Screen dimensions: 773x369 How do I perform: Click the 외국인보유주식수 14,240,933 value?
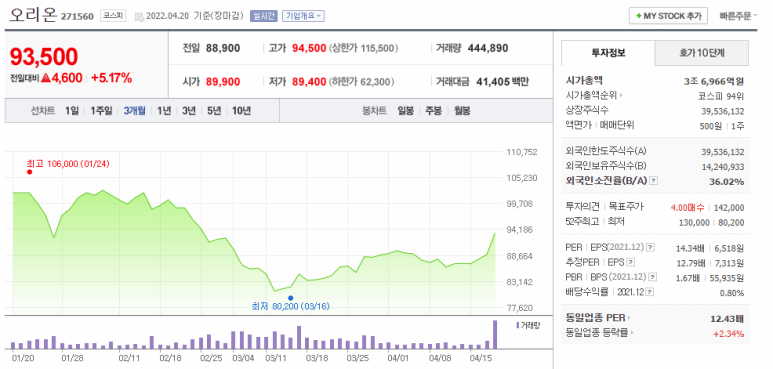coord(723,167)
